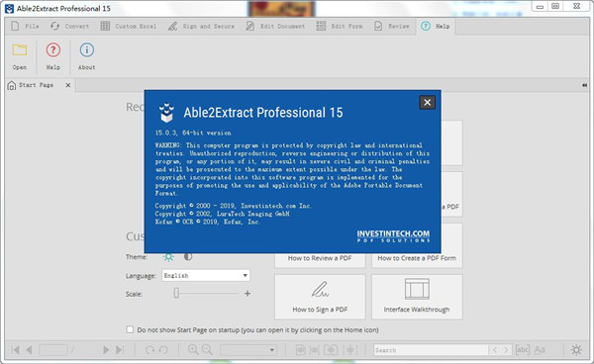Viewport: 594px width, 364px height.
Task: Open the zoom level dropdown
Action: click(x=248, y=350)
